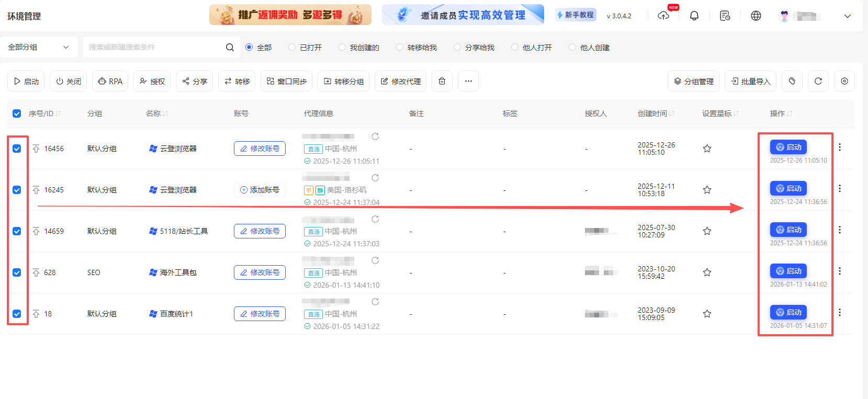Star the environment 14659
This screenshot has width=868, height=399.
coord(707,231)
